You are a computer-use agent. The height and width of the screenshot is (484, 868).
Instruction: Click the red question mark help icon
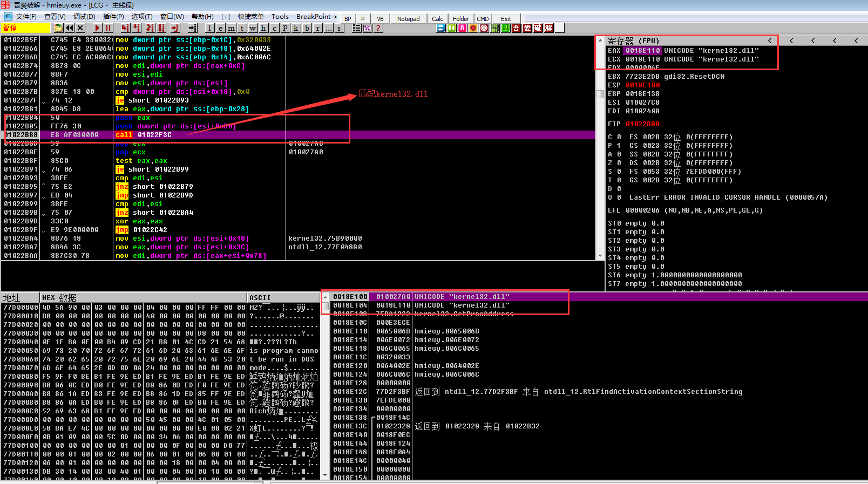[378, 28]
